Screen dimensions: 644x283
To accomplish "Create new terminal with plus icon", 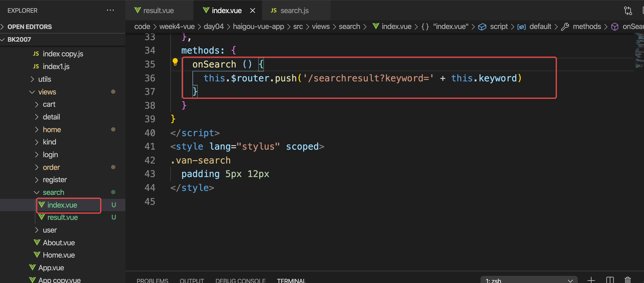I will click(591, 280).
